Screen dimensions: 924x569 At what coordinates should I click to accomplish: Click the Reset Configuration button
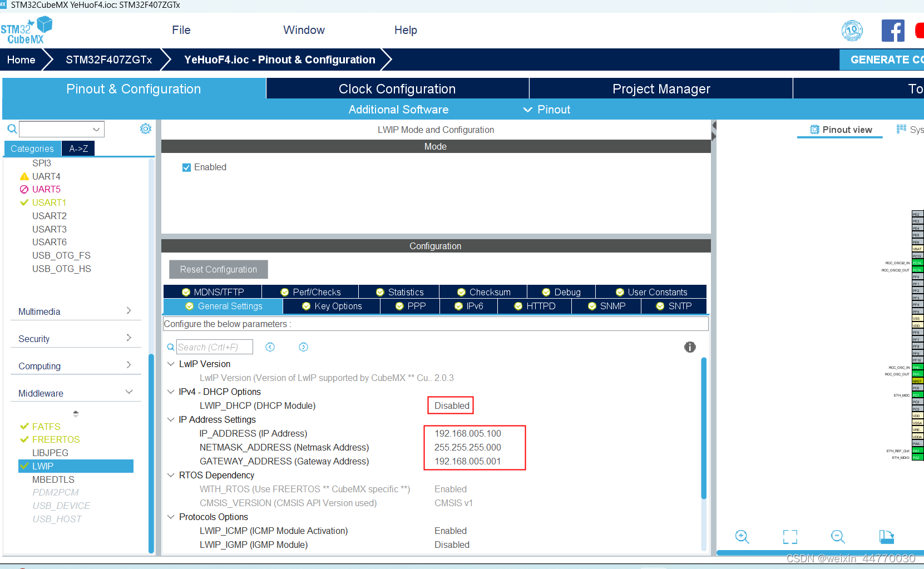click(219, 269)
